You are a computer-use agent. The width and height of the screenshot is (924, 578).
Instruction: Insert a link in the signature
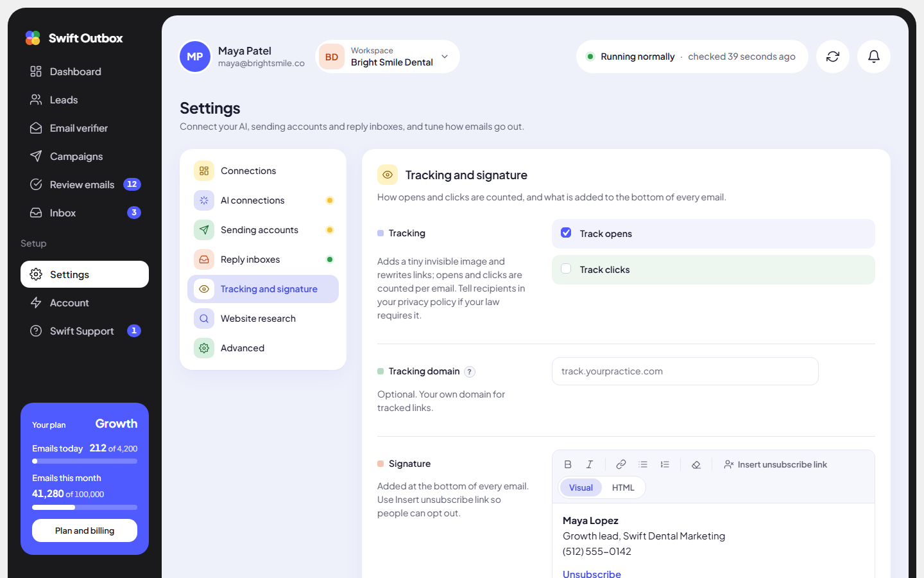point(621,464)
